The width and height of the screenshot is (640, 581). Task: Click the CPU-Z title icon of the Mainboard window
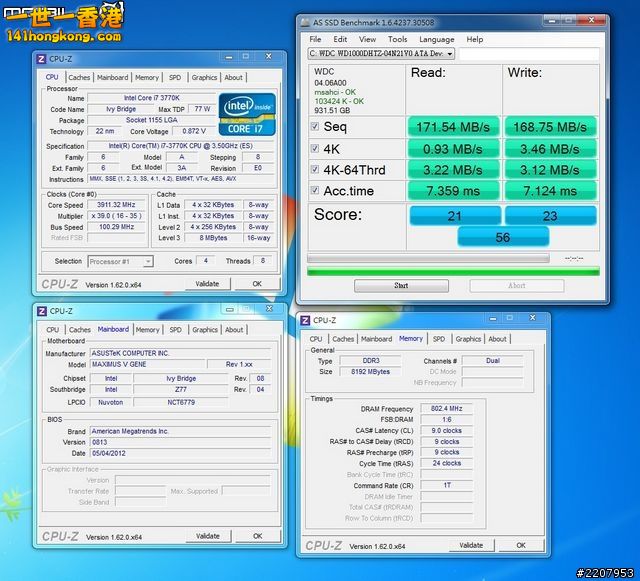[41, 312]
